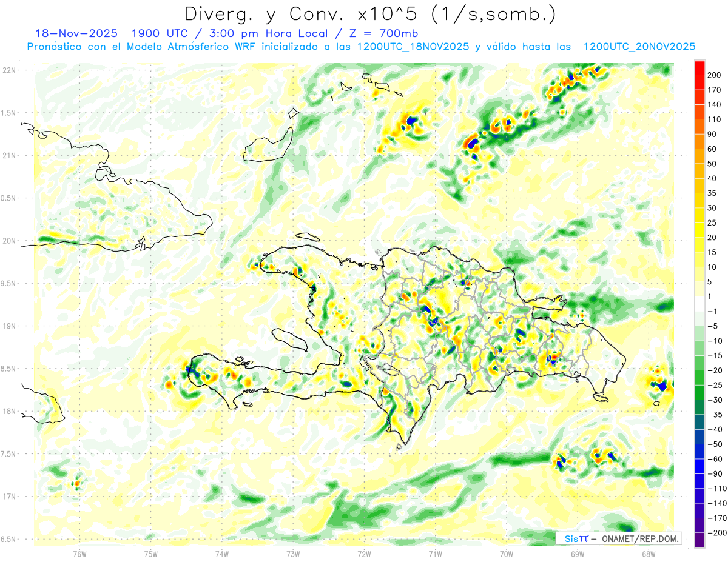Click the '-15' color scale label
Viewport: 728px width, 562px height.
[715, 355]
